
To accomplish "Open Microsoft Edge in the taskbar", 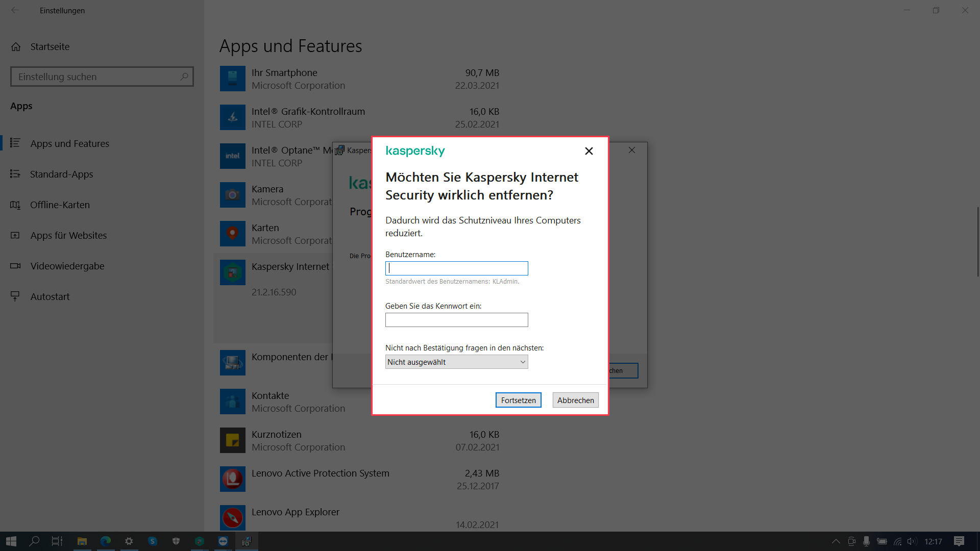I will point(106,541).
